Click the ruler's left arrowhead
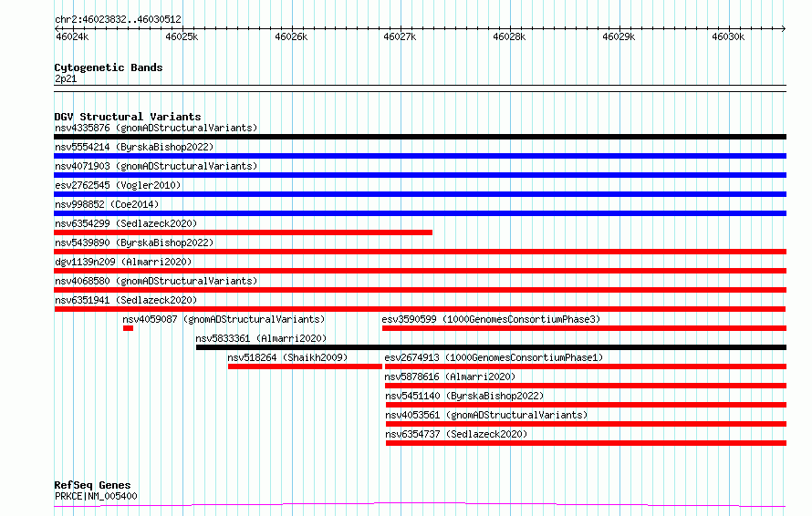The image size is (812, 516). [57, 28]
